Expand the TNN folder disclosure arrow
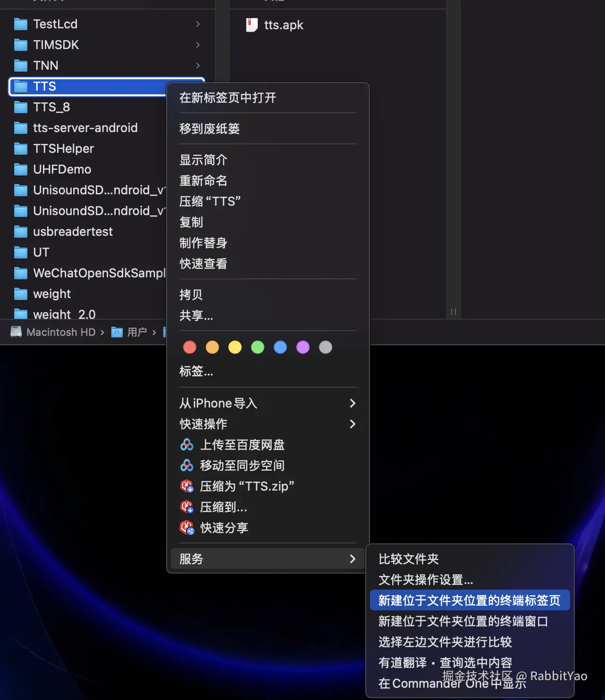The image size is (605, 700). tap(198, 66)
